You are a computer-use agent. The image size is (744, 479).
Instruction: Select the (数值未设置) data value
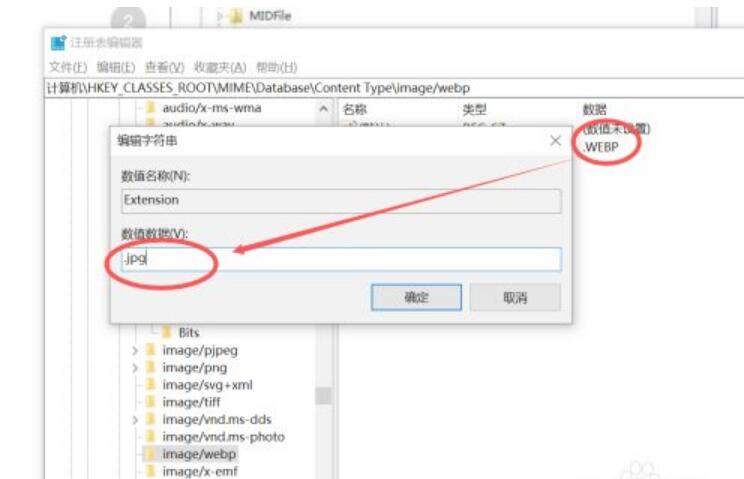coord(616,129)
